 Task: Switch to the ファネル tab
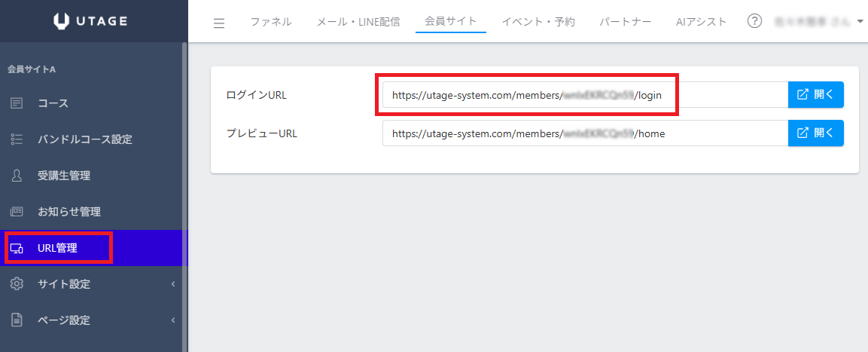tap(271, 22)
